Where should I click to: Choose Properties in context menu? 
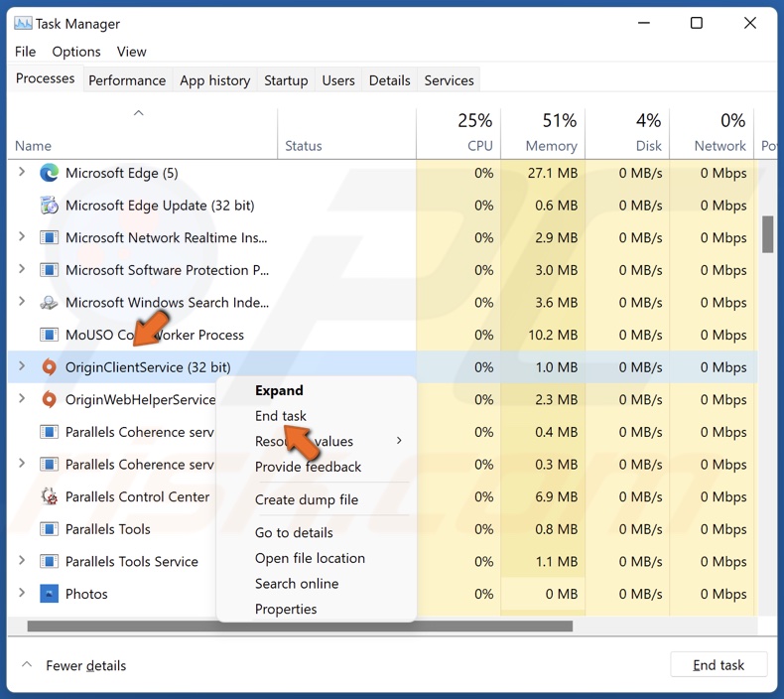[x=286, y=610]
